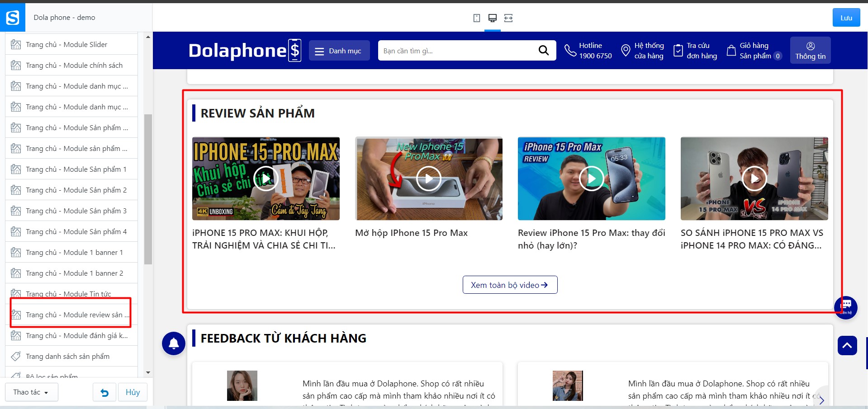This screenshot has width=868, height=409.
Task: Open the chat contact bubble
Action: (846, 307)
